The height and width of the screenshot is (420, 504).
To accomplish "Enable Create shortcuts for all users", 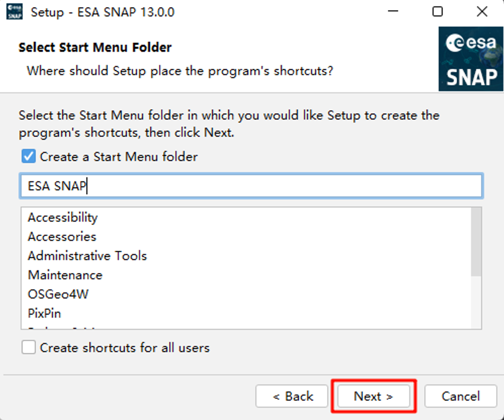I will tap(29, 347).
